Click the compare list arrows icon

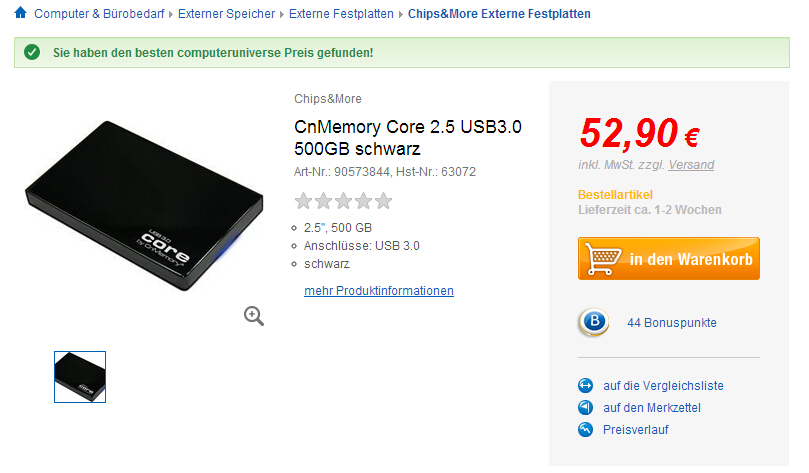point(586,385)
